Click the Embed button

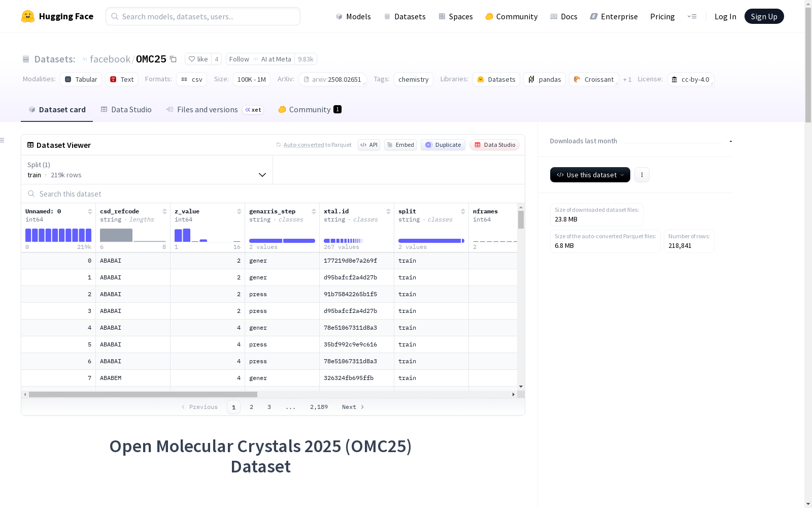[x=400, y=145]
